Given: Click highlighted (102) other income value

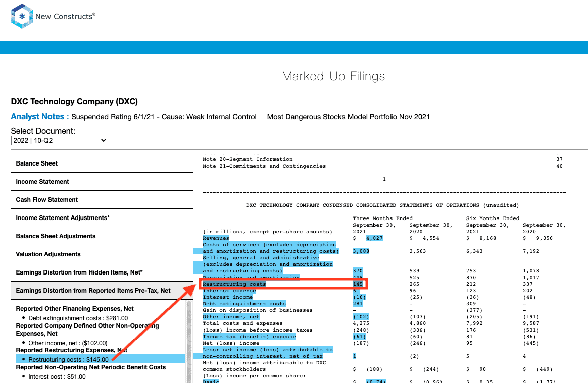Looking at the screenshot, I should (x=361, y=317).
